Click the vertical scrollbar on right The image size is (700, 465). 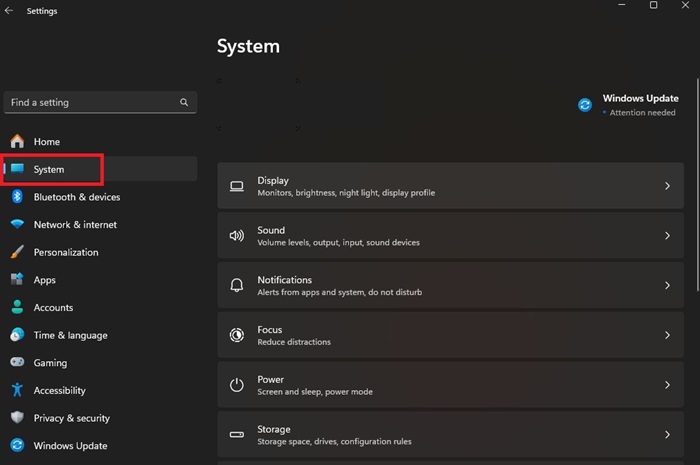pos(697,185)
